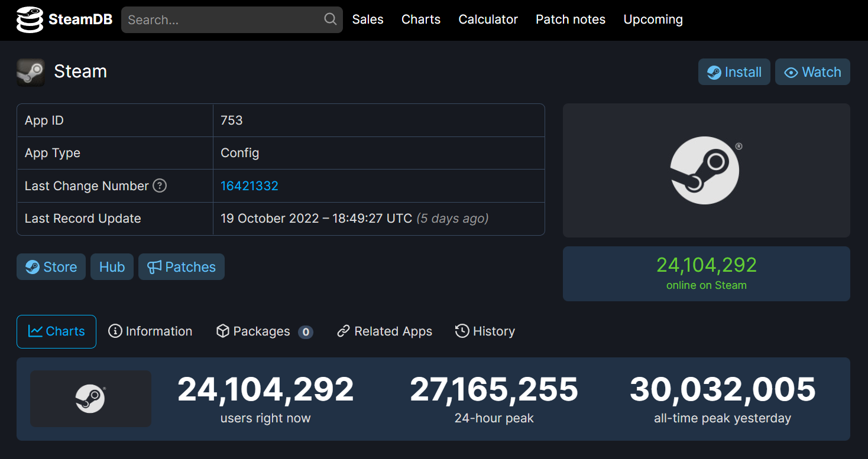Open the Hub button
The image size is (868, 459).
coord(112,267)
